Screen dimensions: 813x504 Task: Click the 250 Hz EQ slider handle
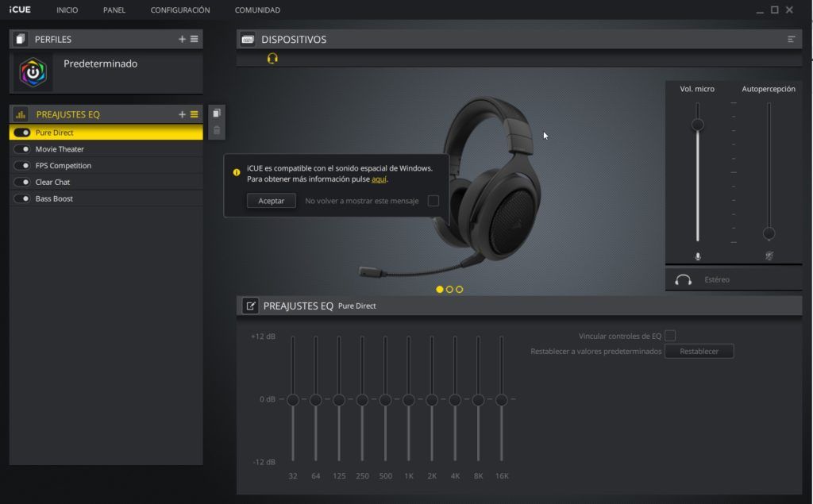(x=362, y=400)
